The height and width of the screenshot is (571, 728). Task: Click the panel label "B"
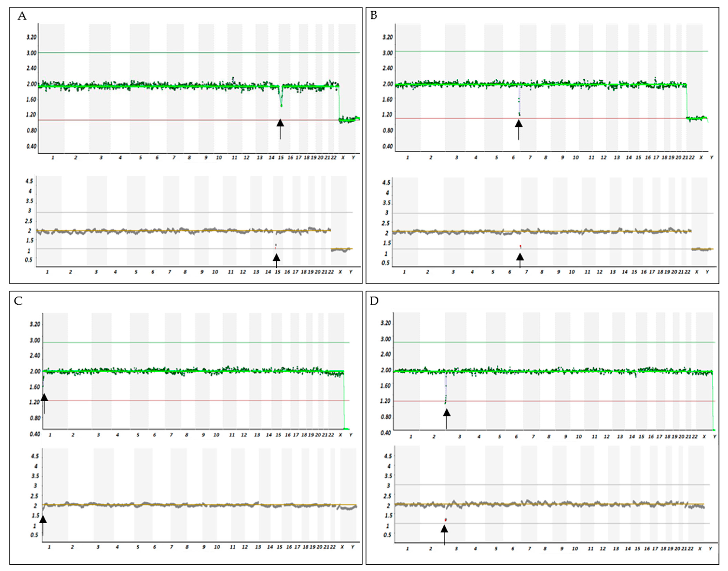pyautogui.click(x=374, y=15)
